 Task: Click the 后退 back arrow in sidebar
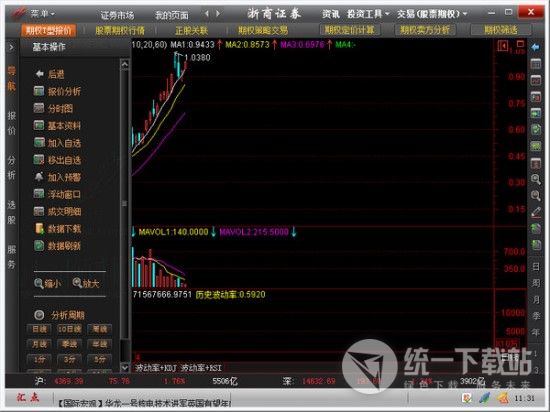(x=39, y=74)
